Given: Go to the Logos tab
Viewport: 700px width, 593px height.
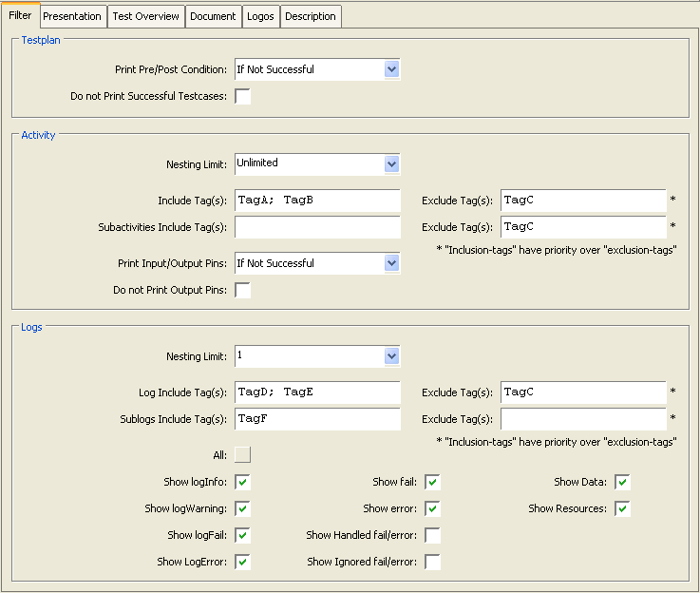Looking at the screenshot, I should point(260,16).
